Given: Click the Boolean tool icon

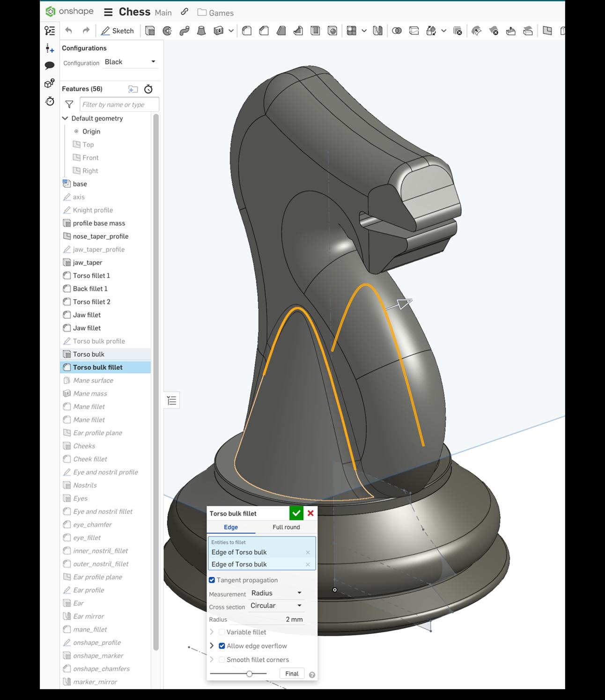Looking at the screenshot, I should 397,31.
